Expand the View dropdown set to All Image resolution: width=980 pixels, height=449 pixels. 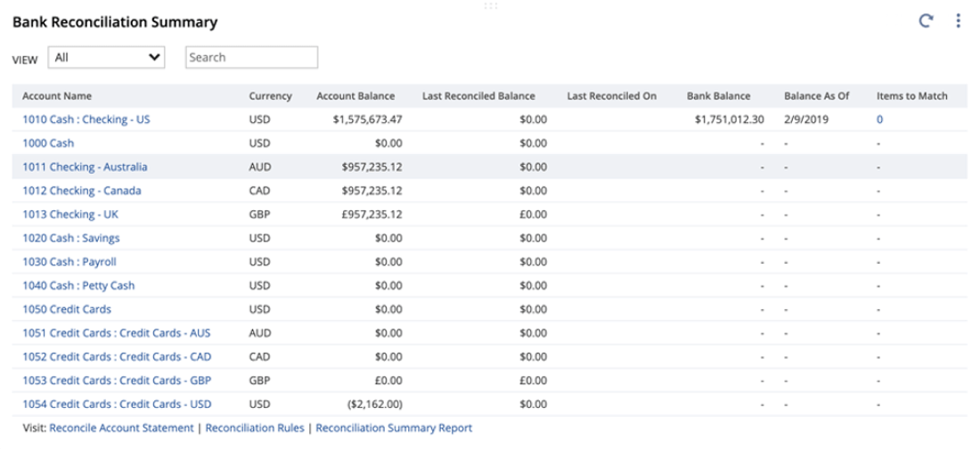(109, 57)
